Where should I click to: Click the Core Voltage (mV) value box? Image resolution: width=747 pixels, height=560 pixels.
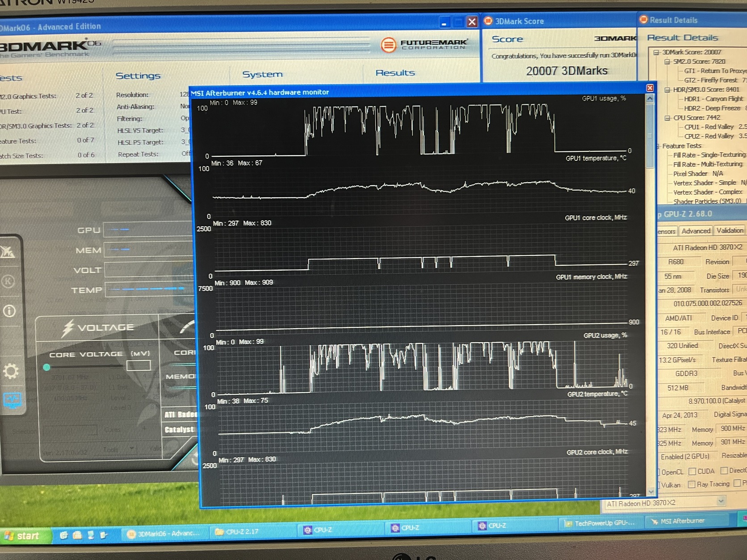138,366
